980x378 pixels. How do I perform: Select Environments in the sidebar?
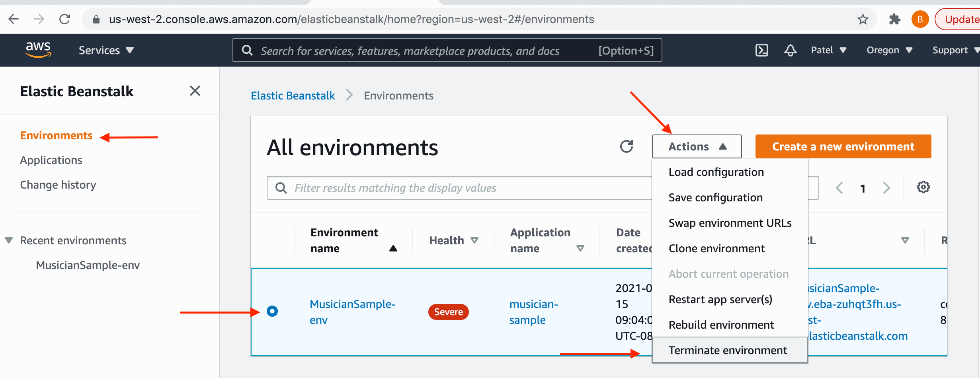[56, 136]
